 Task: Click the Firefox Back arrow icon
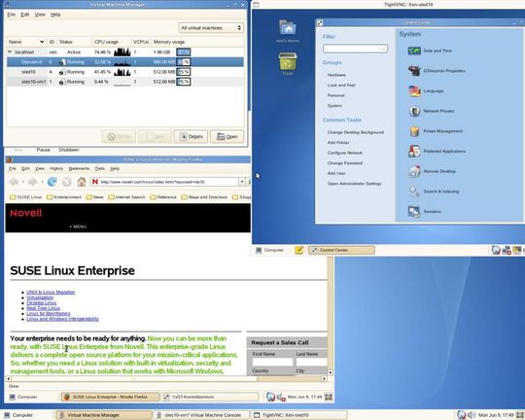[x=14, y=182]
